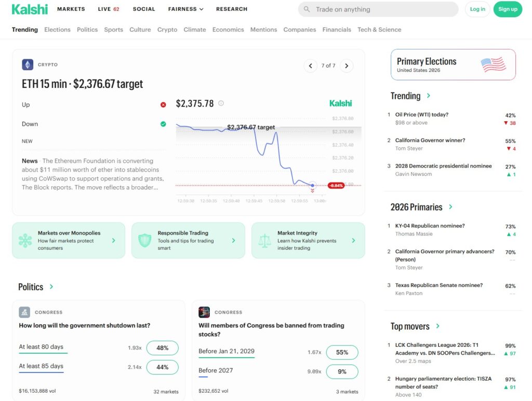Expand the Top movers chevron
The height and width of the screenshot is (401, 532).
pos(437,326)
